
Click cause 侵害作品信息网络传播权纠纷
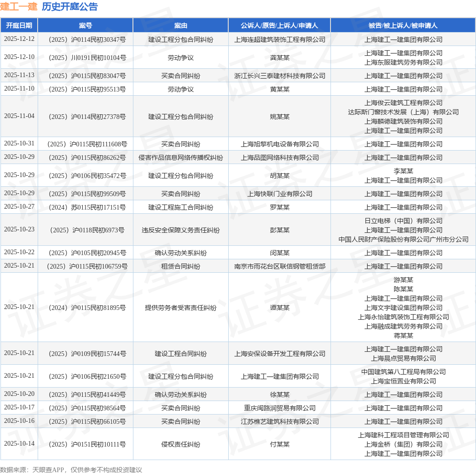tap(181, 158)
